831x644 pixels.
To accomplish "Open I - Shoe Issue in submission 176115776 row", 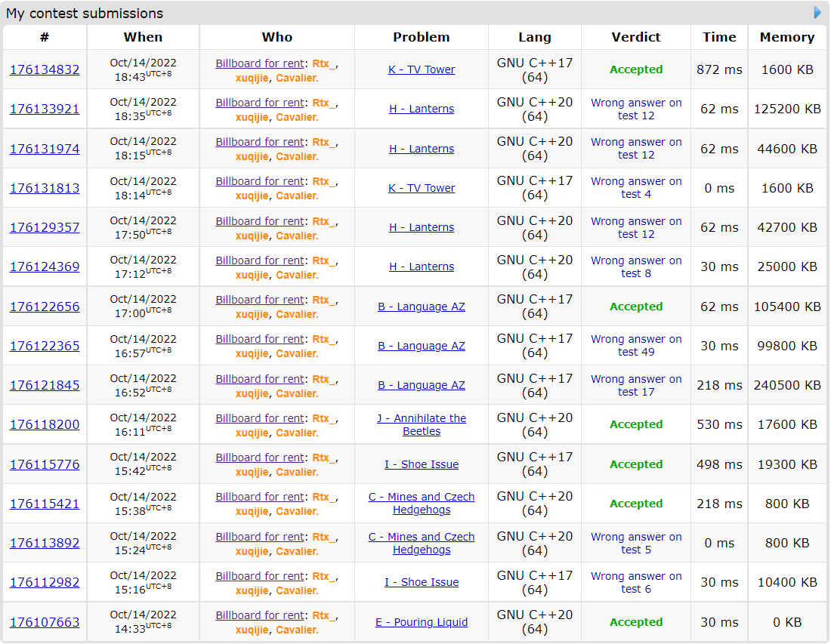I will 422,464.
